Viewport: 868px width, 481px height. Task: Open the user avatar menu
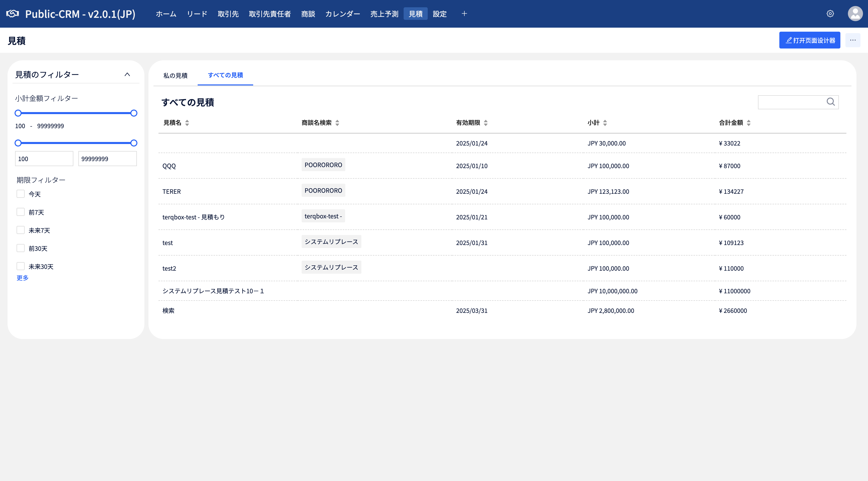coord(855,14)
